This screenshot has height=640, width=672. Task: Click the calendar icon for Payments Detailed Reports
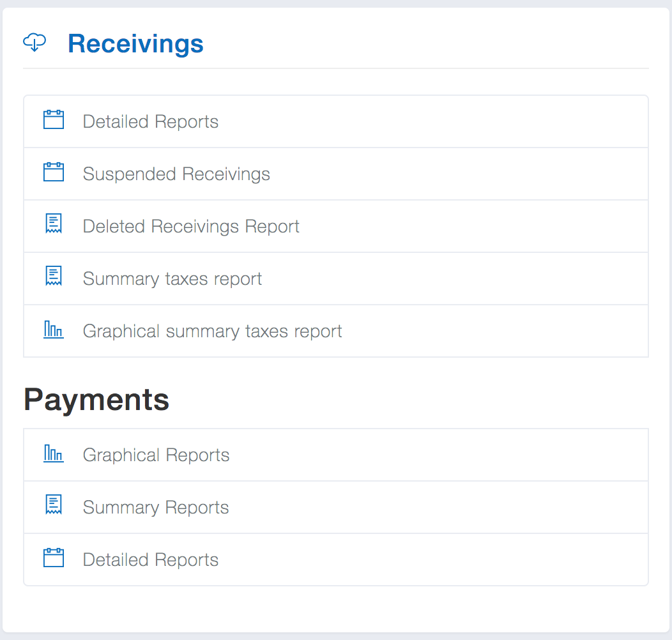pyautogui.click(x=54, y=558)
